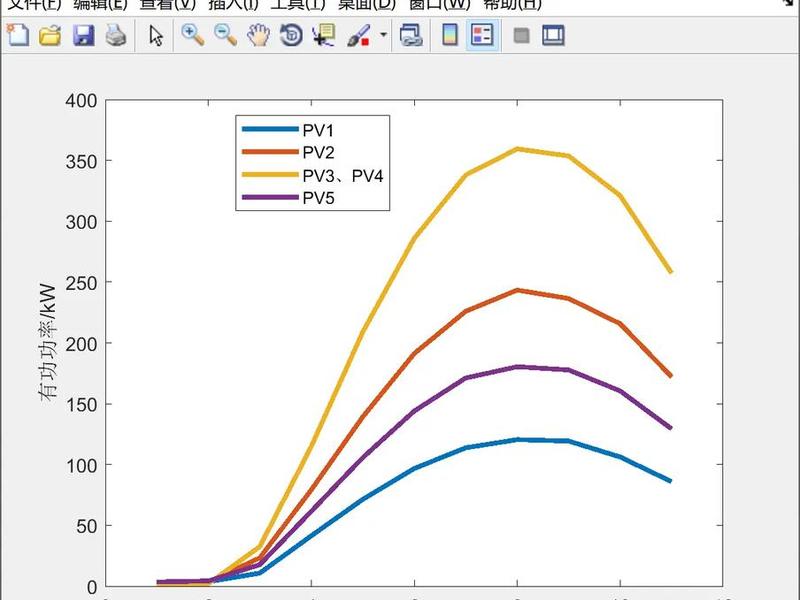Click the 400 y-axis tick label
This screenshot has width=800, height=600.
[81, 101]
